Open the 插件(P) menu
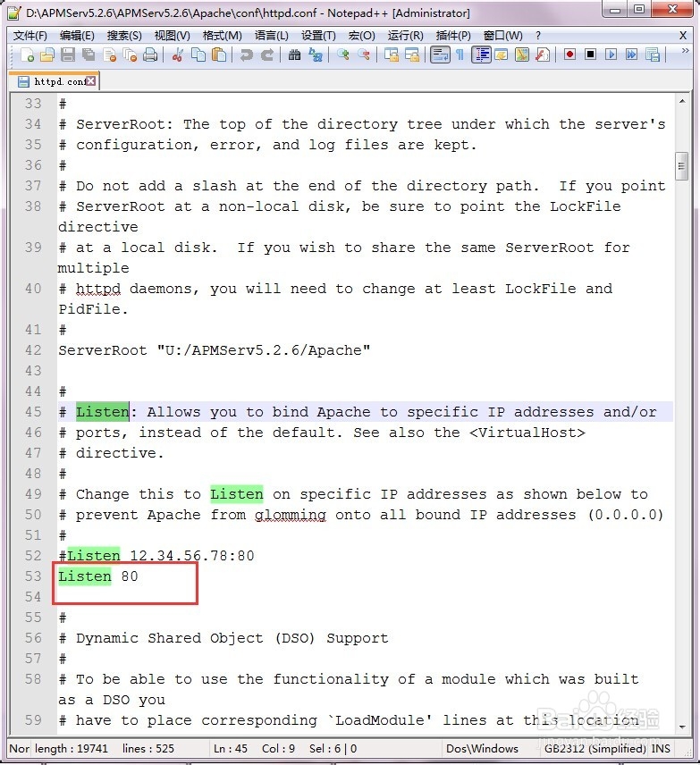The width and height of the screenshot is (700, 765). pyautogui.click(x=453, y=35)
